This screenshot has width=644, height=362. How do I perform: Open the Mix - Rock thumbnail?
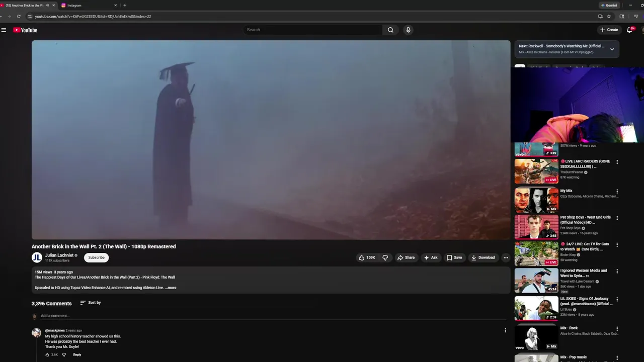coord(536,337)
